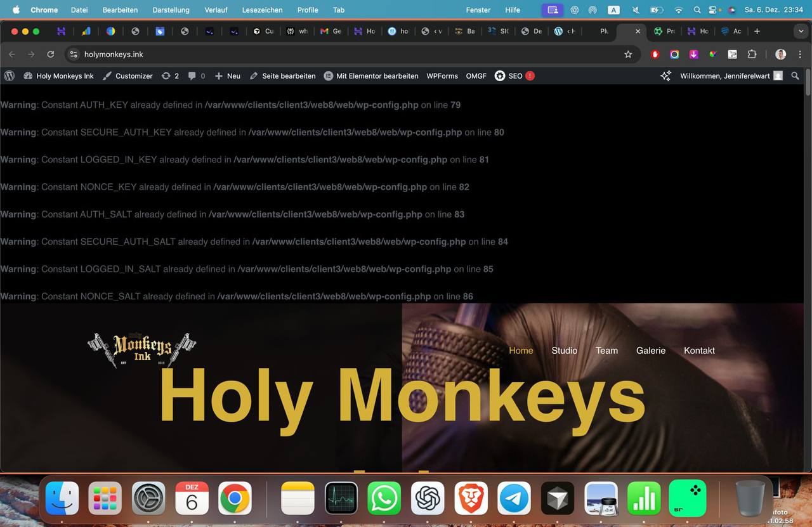Click the updates icon showing 2
This screenshot has width=812, height=527.
coord(170,75)
